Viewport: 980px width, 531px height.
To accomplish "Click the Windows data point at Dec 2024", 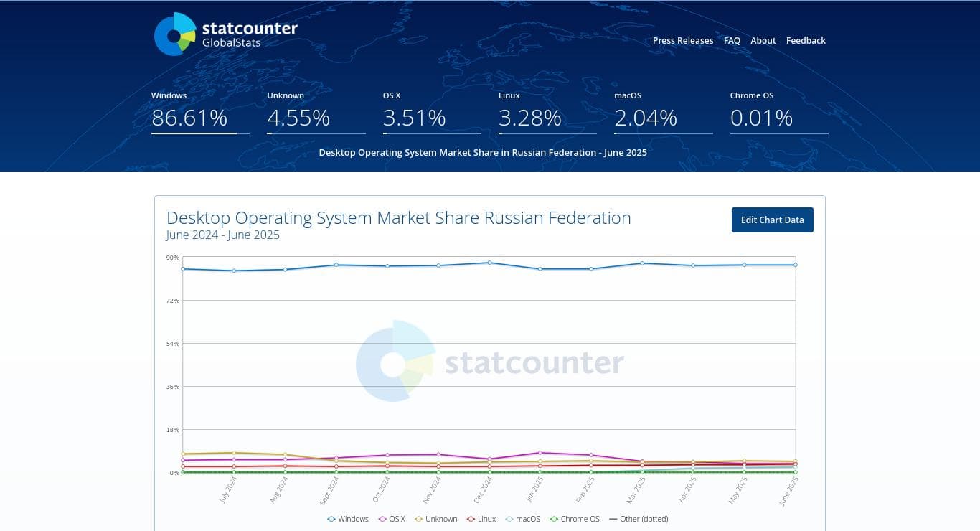I will tap(489, 263).
